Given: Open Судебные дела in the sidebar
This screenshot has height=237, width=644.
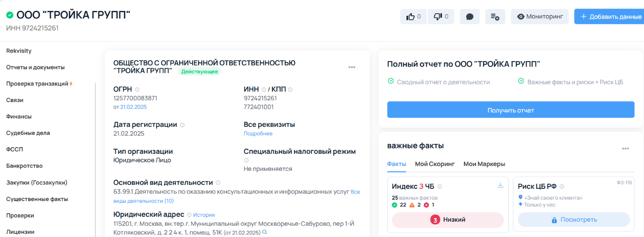Looking at the screenshot, I should (x=28, y=133).
